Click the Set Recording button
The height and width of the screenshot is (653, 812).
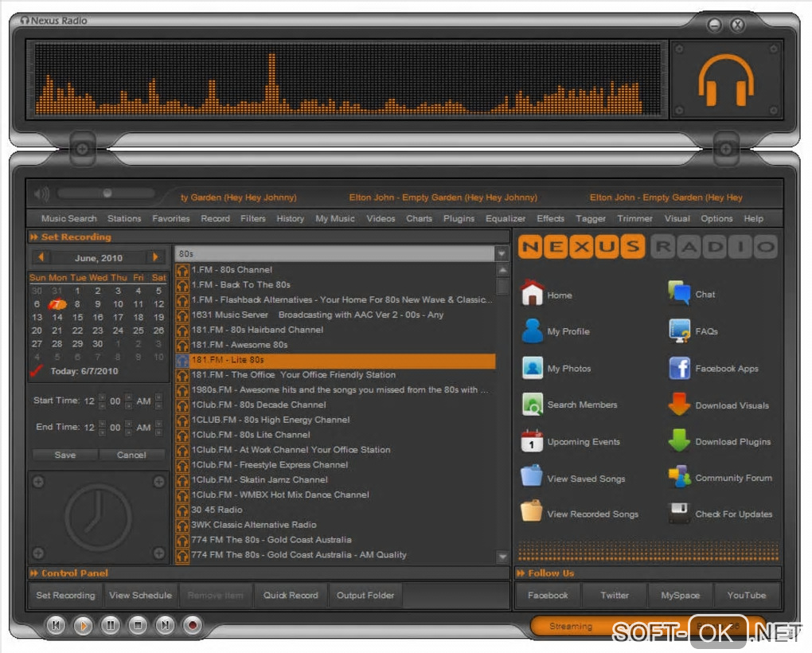(66, 595)
